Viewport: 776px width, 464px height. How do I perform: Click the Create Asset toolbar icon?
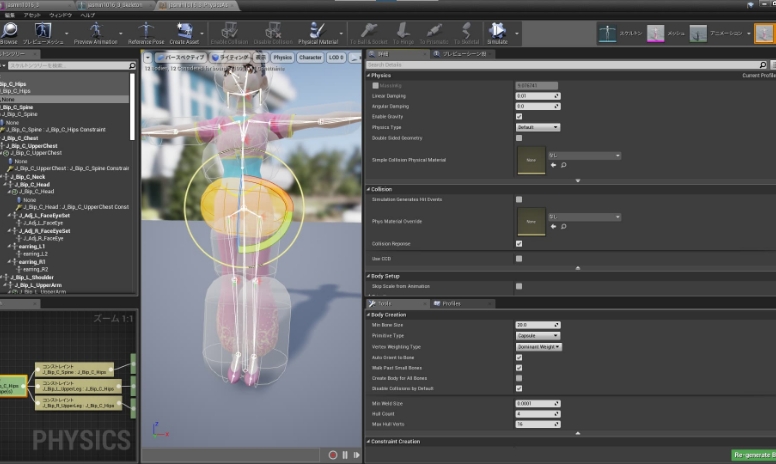click(184, 32)
